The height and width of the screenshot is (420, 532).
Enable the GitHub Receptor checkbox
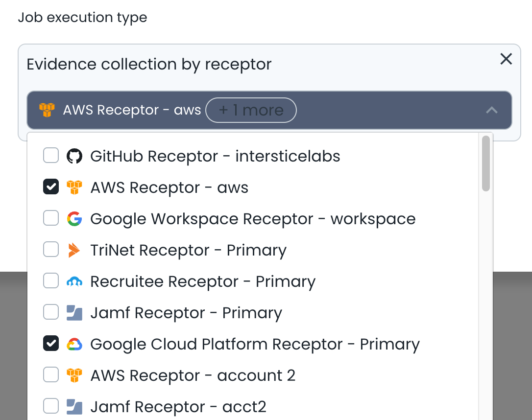click(x=51, y=156)
